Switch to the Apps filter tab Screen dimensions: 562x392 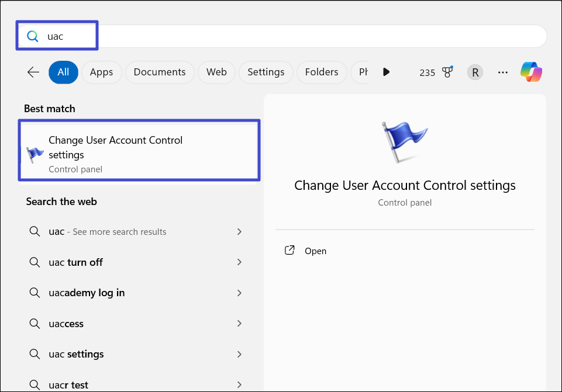point(101,72)
